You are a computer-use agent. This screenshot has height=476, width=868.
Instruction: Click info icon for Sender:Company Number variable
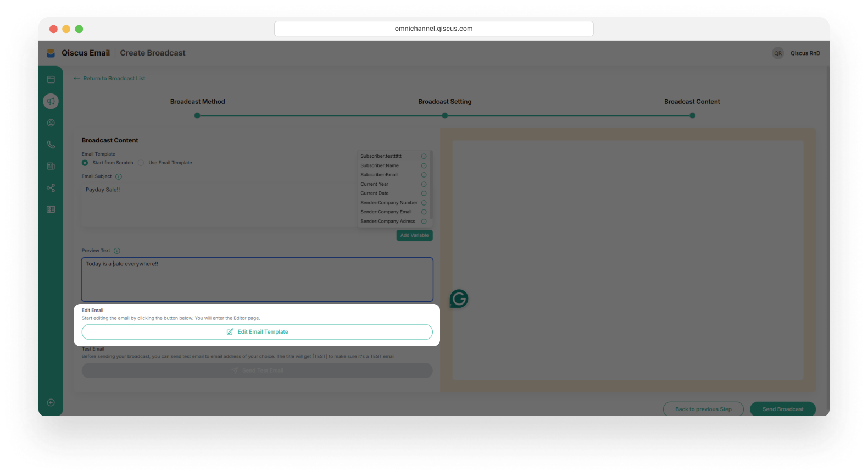[424, 203]
